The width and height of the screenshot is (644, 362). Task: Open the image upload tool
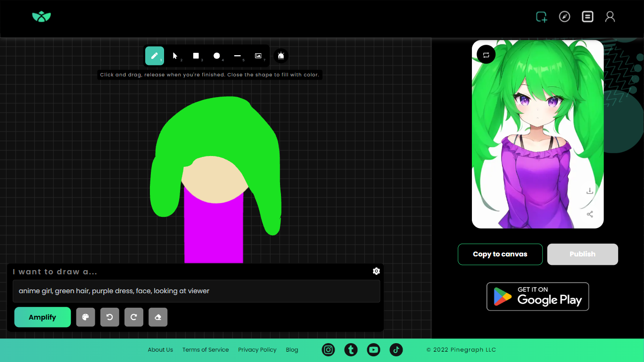[x=258, y=56]
